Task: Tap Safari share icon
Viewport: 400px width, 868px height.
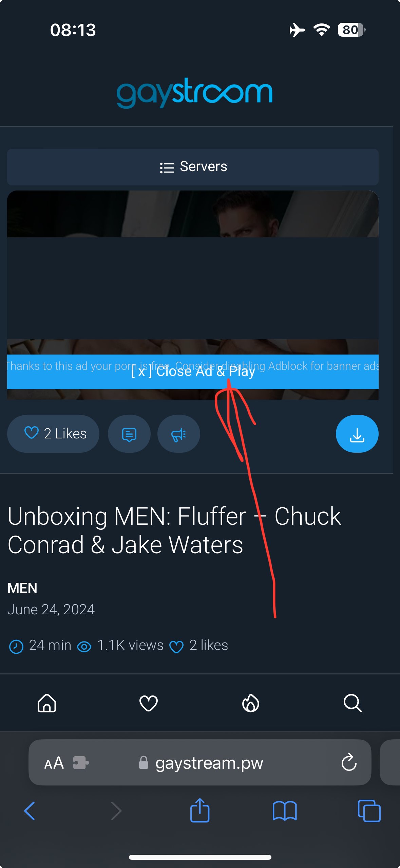Action: [200, 811]
